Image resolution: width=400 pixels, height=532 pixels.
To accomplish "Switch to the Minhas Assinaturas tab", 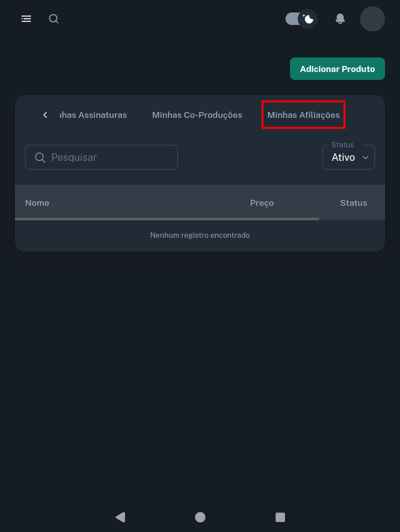I will pyautogui.click(x=94, y=115).
